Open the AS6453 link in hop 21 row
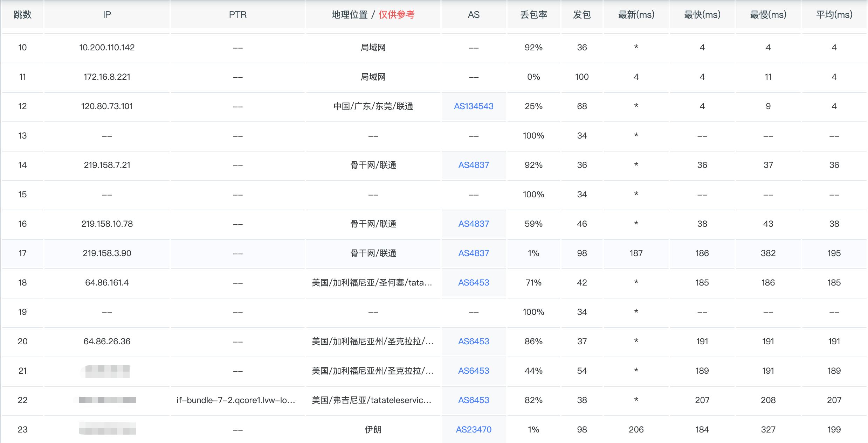The image size is (868, 443). 473,371
